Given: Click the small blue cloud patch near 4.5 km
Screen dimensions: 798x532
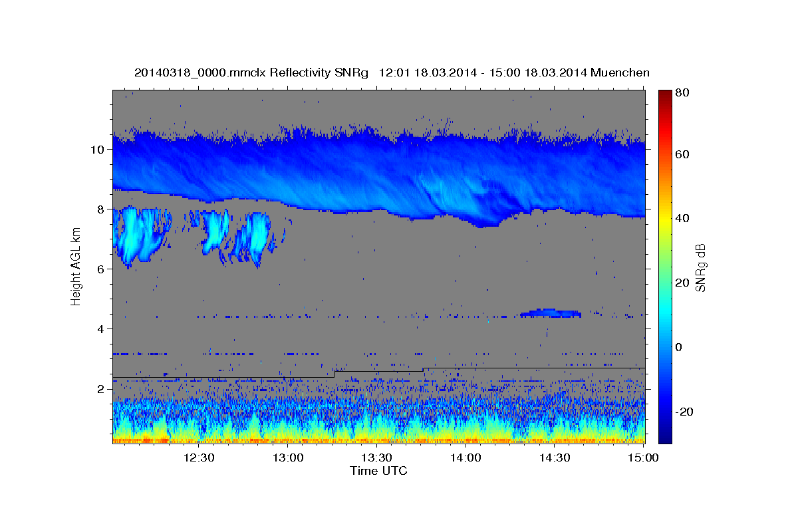Looking at the screenshot, I should pyautogui.click(x=551, y=313).
